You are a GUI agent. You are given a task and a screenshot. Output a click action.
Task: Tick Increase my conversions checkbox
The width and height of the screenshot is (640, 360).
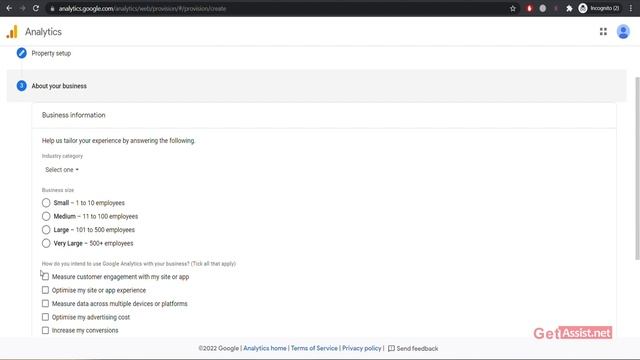45,331
